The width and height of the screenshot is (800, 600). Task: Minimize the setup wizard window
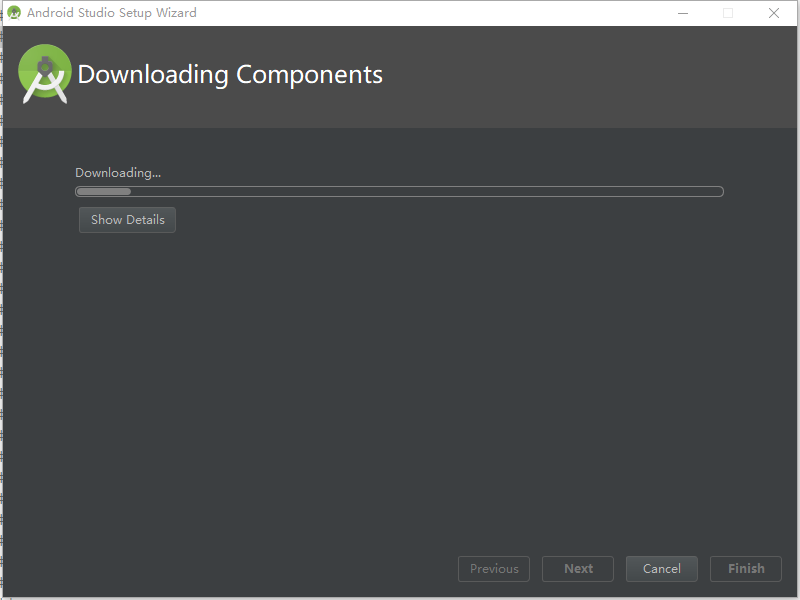683,13
